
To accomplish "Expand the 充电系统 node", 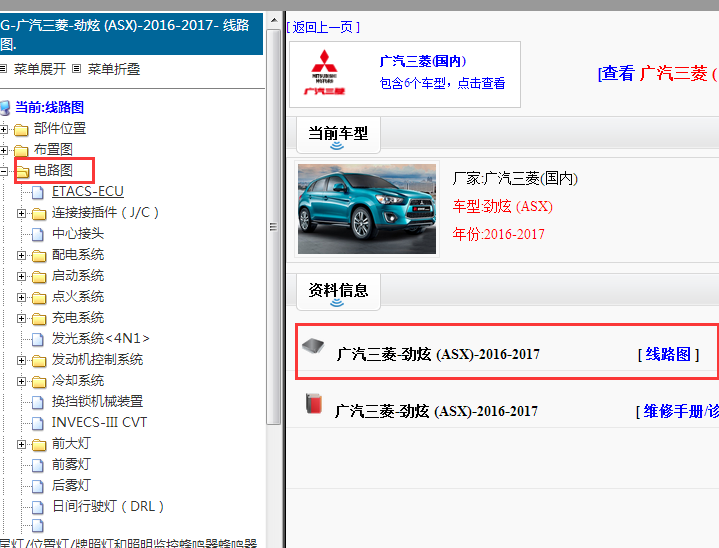I will point(21,318).
